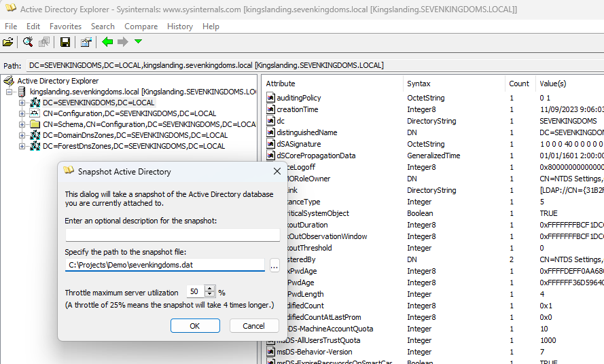Click the Path address field
The height and width of the screenshot is (364, 604).
pyautogui.click(x=315, y=65)
